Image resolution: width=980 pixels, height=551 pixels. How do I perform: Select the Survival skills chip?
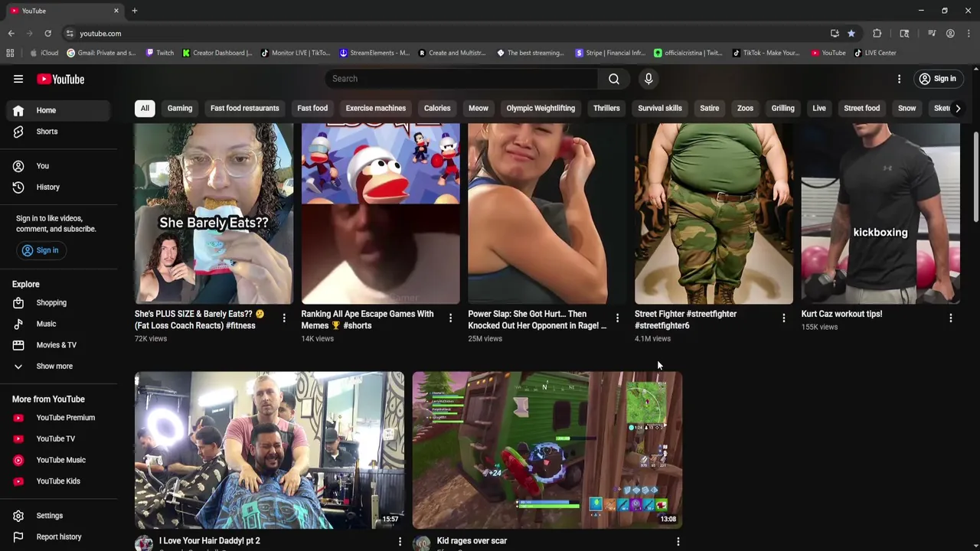coord(660,108)
